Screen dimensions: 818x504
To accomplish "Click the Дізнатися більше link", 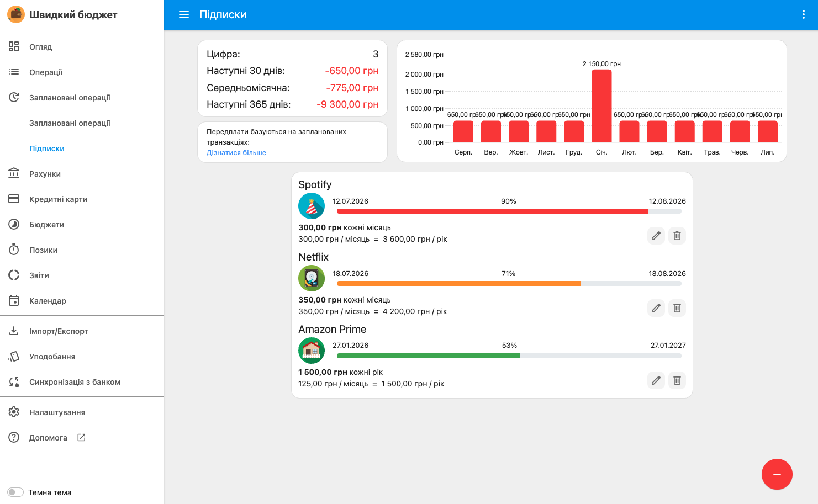I will click(x=236, y=153).
